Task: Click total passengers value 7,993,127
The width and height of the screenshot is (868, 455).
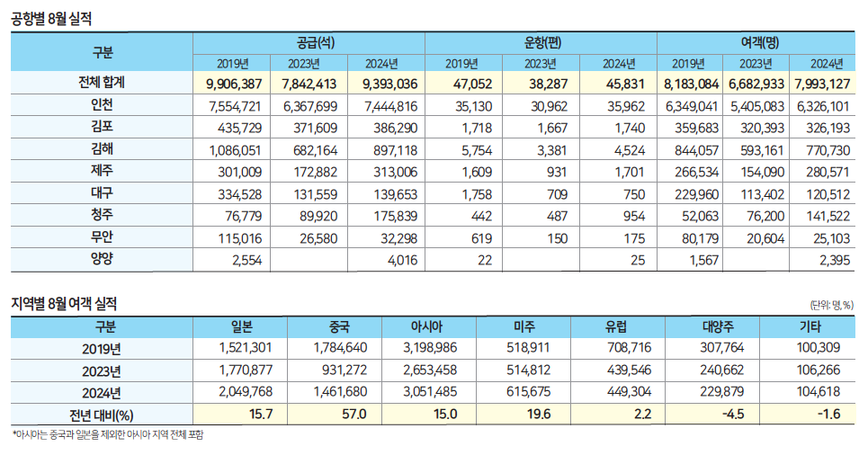Action: (822, 85)
